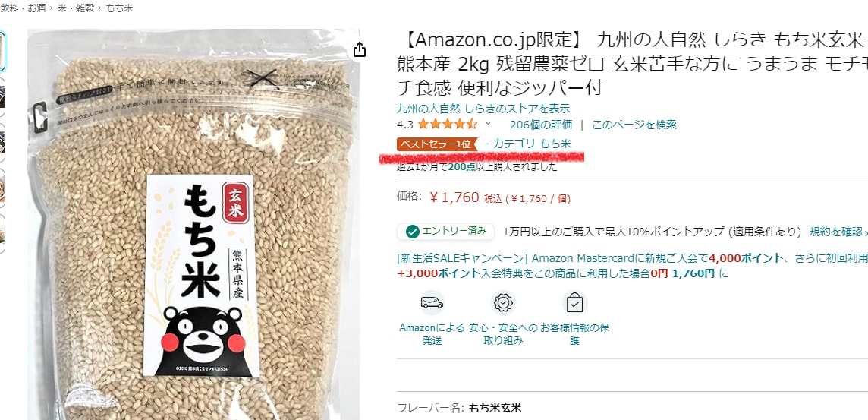Click the safety and security badge icon
868x420 pixels.
pyautogui.click(x=503, y=302)
